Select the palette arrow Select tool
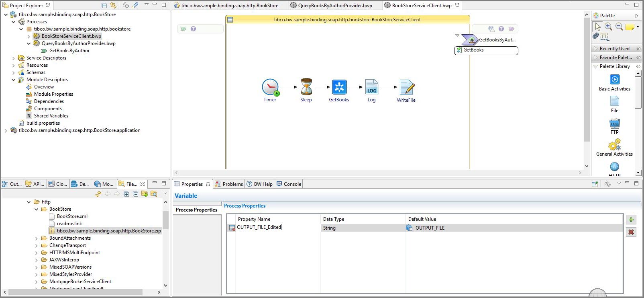Screen dimensions: 644x298 click(x=598, y=27)
